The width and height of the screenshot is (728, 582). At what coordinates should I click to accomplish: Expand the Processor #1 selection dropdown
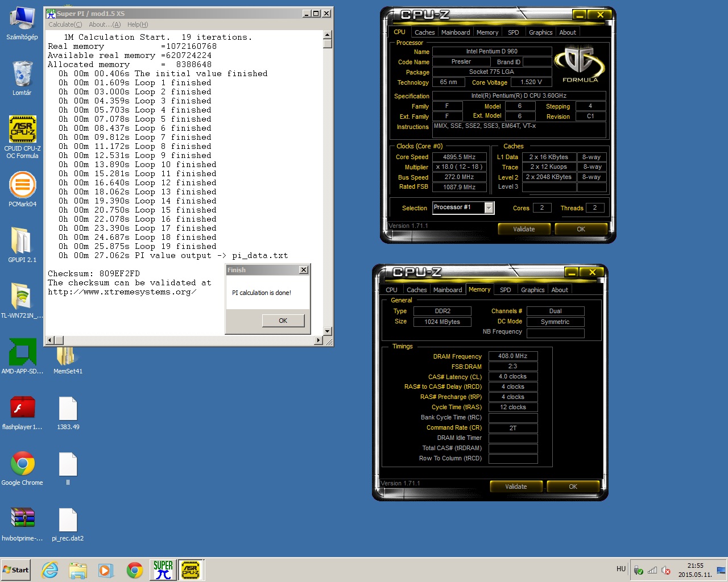489,208
